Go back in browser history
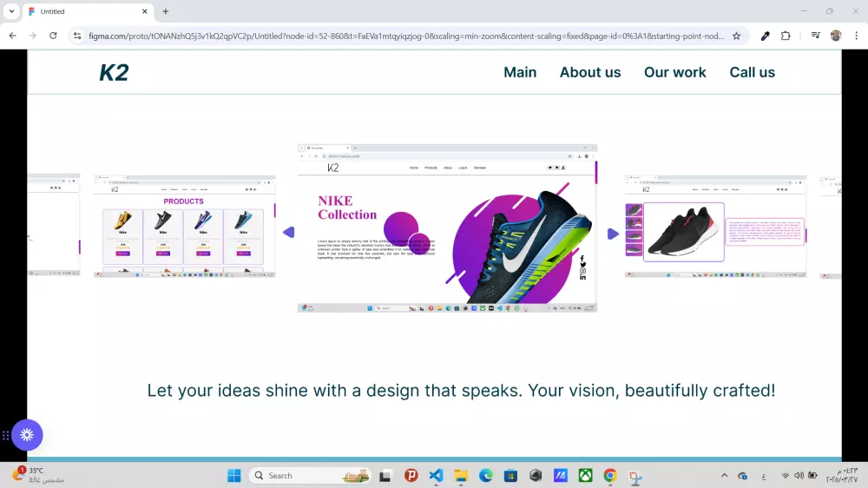The image size is (868, 488). (x=13, y=36)
